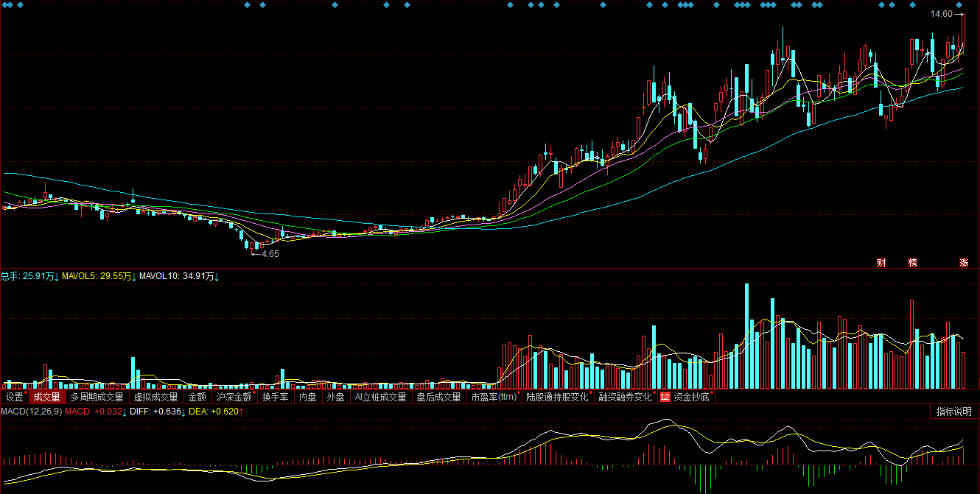The width and height of the screenshot is (980, 494).
Task: Click the 14.60 high price label
Action: pos(941,14)
